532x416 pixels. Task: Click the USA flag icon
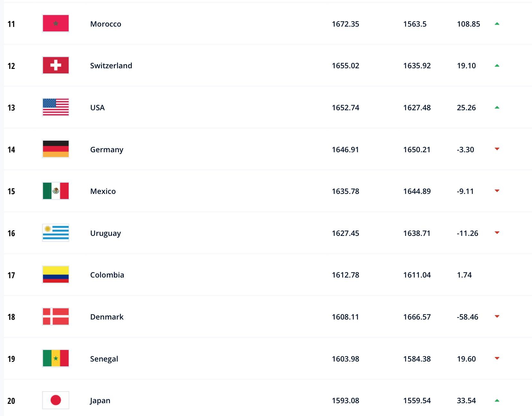tap(56, 107)
